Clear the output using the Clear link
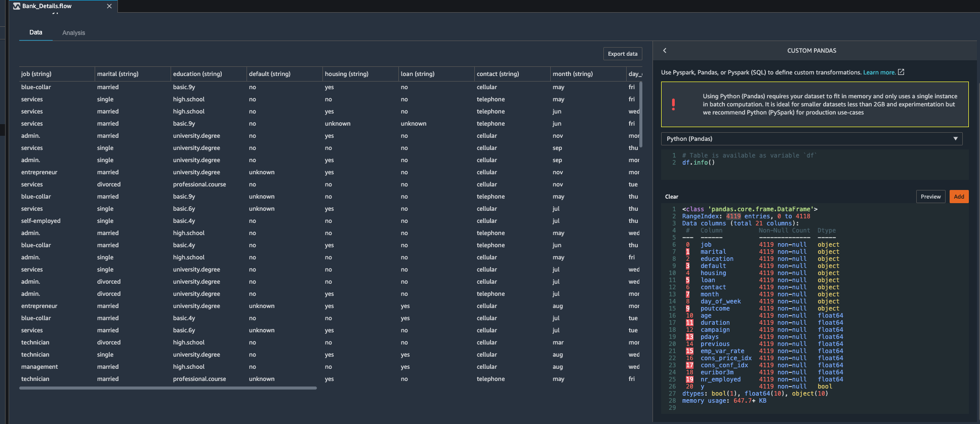980x424 pixels. [x=671, y=197]
